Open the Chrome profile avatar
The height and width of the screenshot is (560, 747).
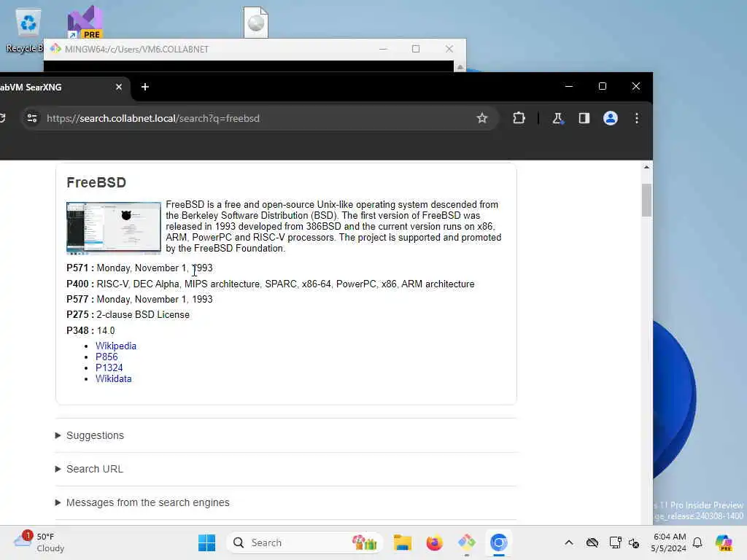coord(611,118)
